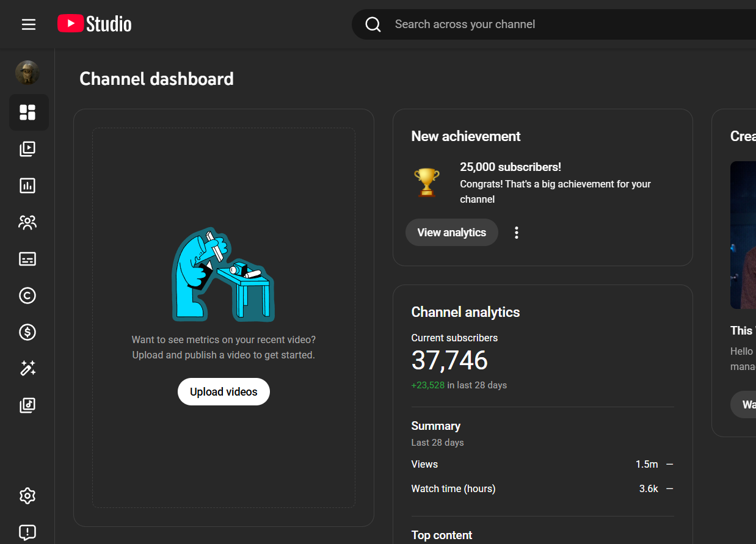This screenshot has width=756, height=544.
Task: Open the Copyright sidebar icon
Action: (27, 296)
